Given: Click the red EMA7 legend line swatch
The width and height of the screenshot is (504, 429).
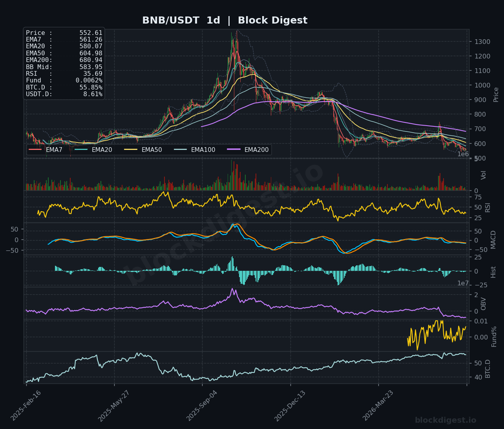Looking at the screenshot, I should 35,150.
